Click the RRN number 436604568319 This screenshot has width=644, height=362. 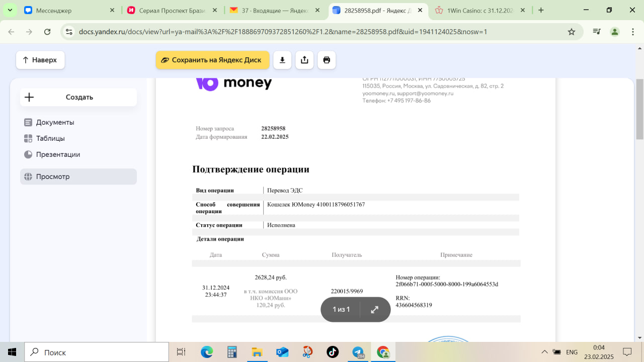coord(414,305)
